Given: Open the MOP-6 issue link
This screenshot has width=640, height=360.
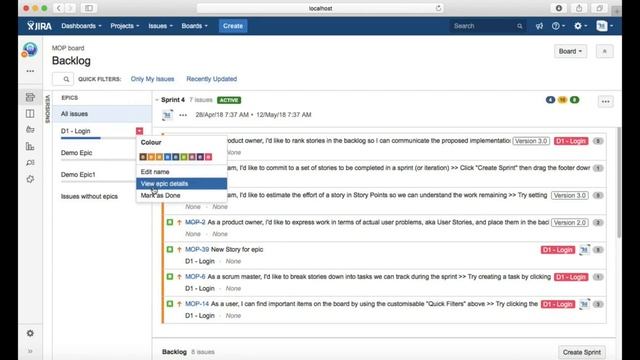Looking at the screenshot, I should [x=195, y=277].
